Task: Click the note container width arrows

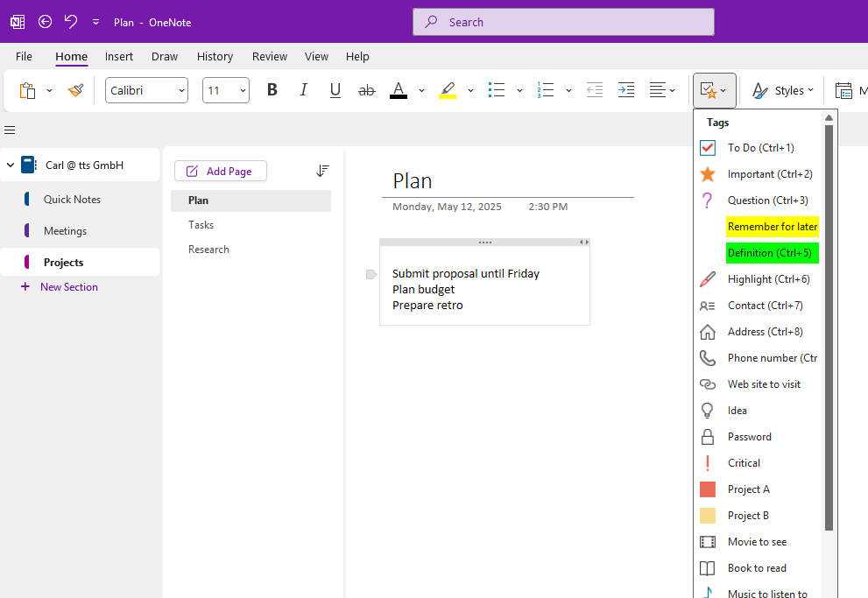Action: click(x=584, y=243)
